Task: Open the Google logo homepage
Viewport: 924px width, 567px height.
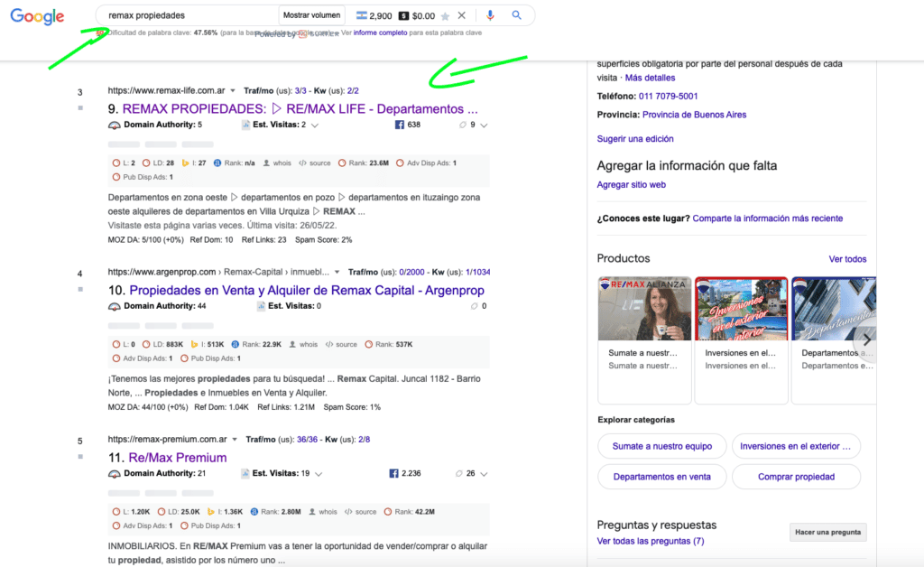Action: [x=37, y=16]
